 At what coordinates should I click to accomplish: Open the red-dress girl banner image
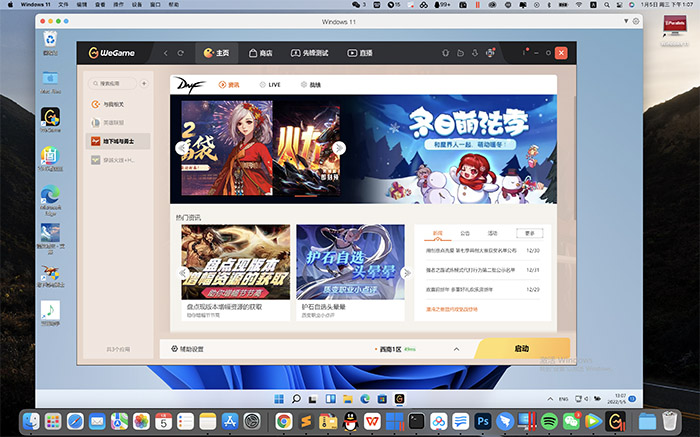(x=227, y=148)
